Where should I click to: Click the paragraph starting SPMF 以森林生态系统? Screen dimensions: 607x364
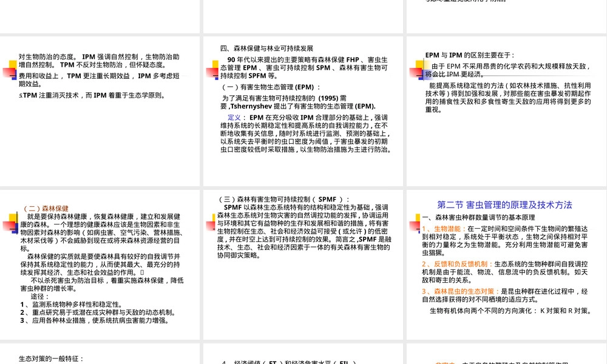304,231
